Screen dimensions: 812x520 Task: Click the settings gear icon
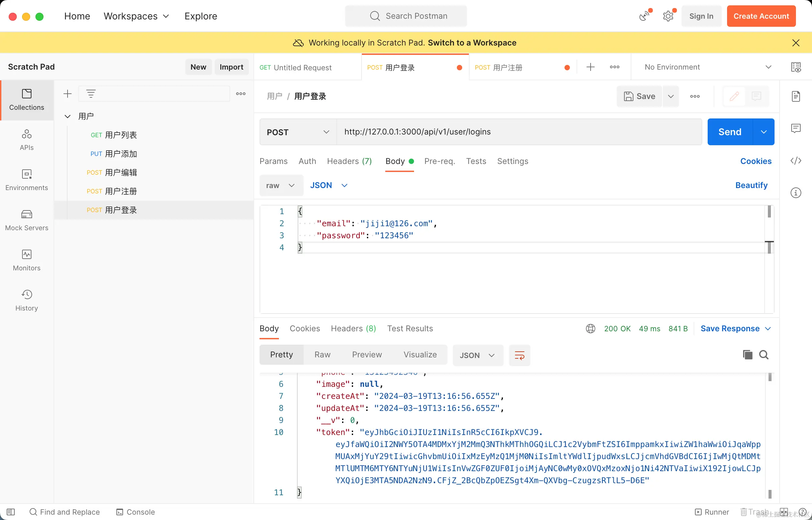click(x=668, y=16)
